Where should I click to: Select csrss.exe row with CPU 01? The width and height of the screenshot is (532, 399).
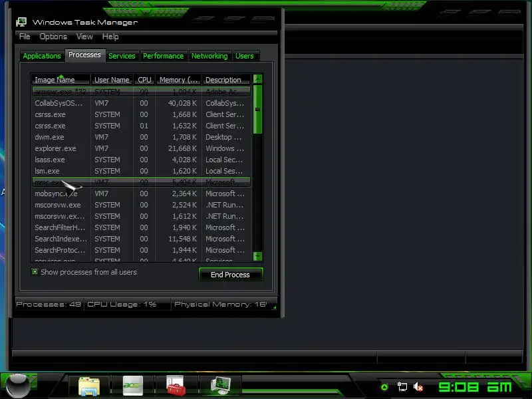[141, 126]
